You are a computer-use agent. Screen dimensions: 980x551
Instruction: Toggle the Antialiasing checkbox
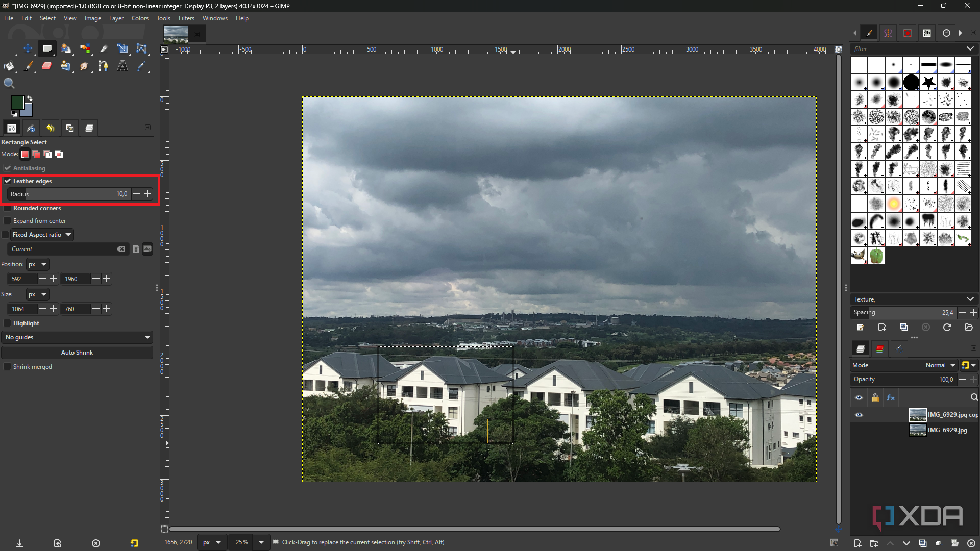pyautogui.click(x=8, y=168)
